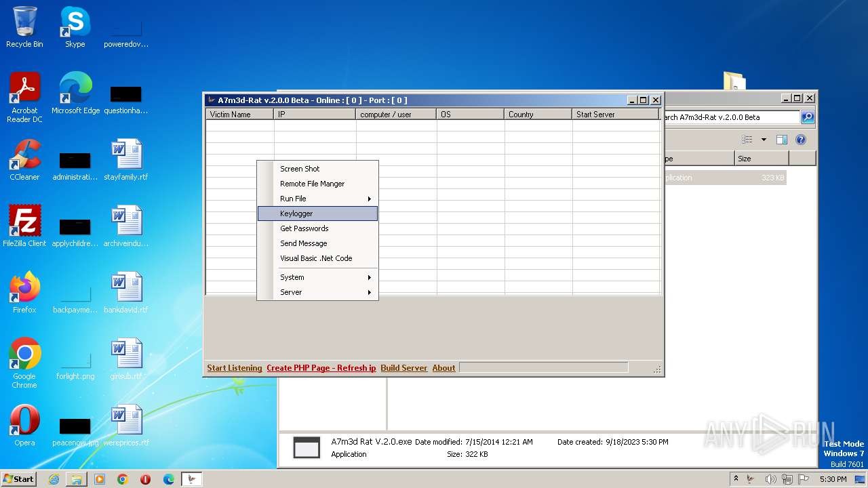Select the archiveindu... document icon

pos(126,226)
